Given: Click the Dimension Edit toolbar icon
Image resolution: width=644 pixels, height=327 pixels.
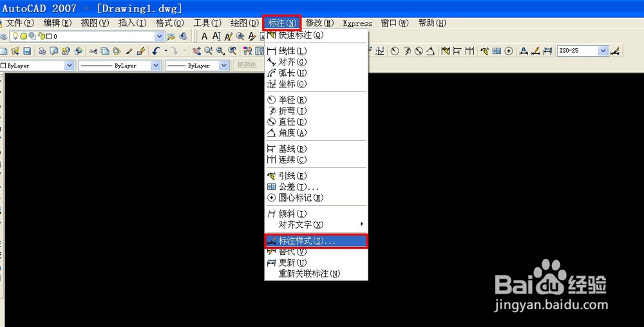Looking at the screenshot, I should [x=524, y=51].
